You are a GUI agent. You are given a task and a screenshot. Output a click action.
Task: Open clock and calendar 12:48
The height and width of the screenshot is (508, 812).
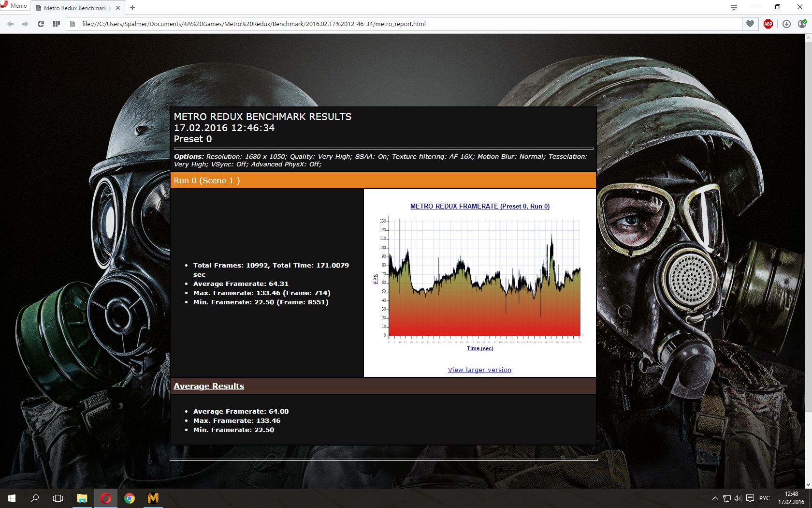791,498
